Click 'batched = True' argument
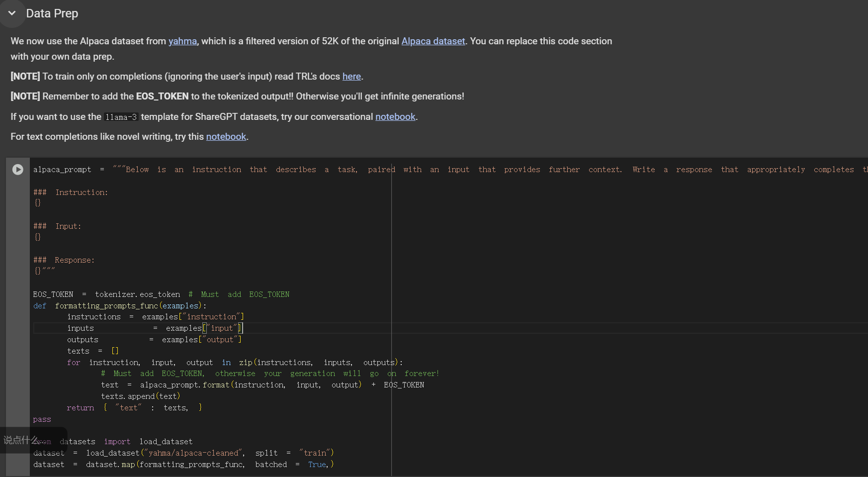The image size is (868, 477). [x=291, y=465]
